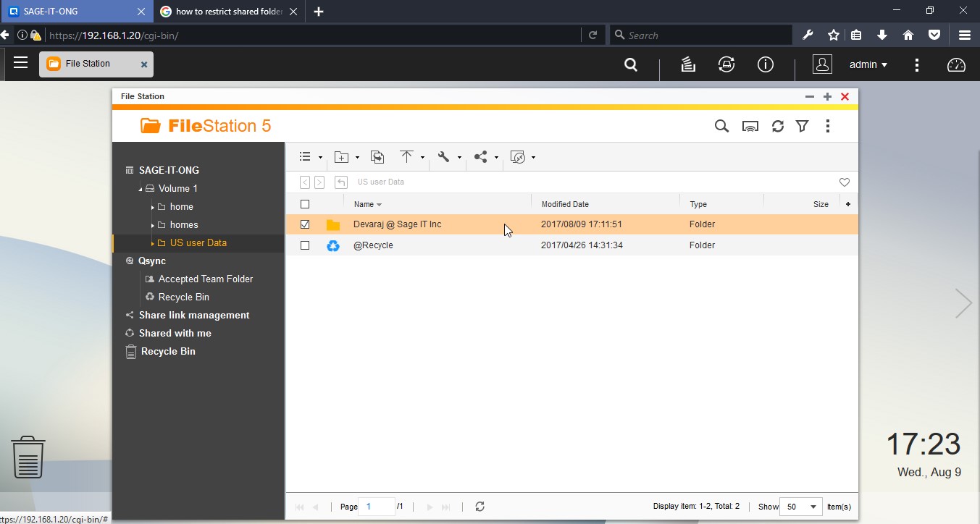Open the smart file filter funnel icon
This screenshot has height=524, width=980.
pos(803,126)
